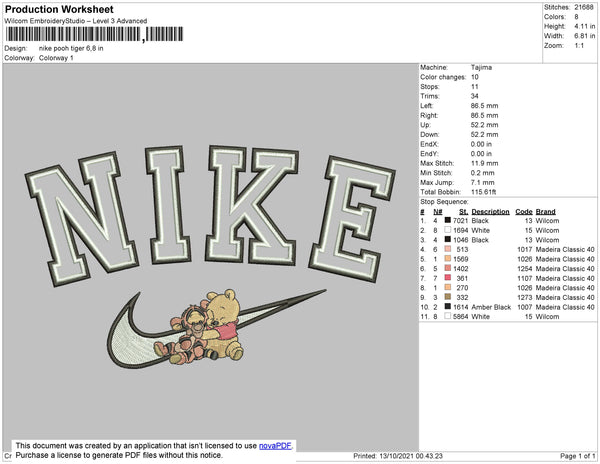Click the 'Stop Sequence:' label
This screenshot has height=464, width=600.
[x=444, y=202]
